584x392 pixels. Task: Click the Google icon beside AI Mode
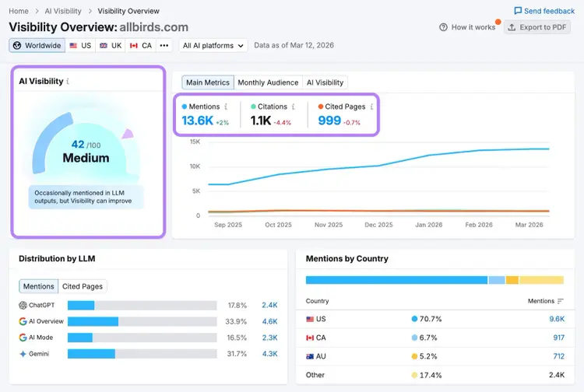coord(23,338)
